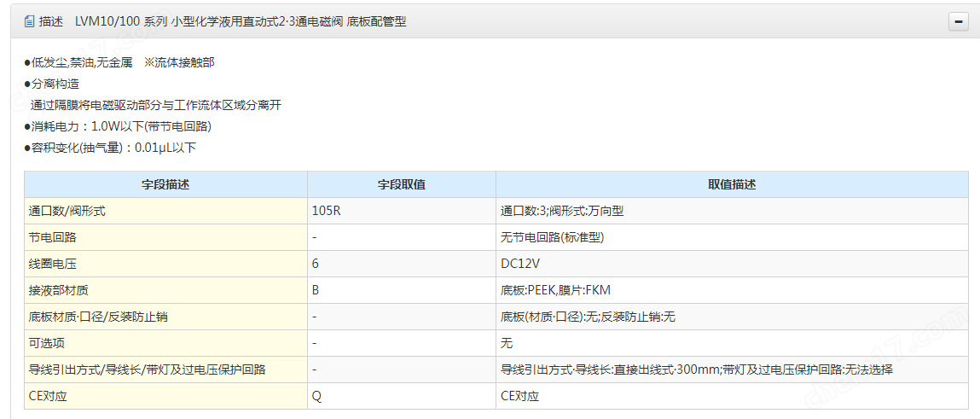This screenshot has width=980, height=419.
Task: Select line 通过隔膜将电磁驱动部分与工作流体区域分离开
Action: pos(156,105)
